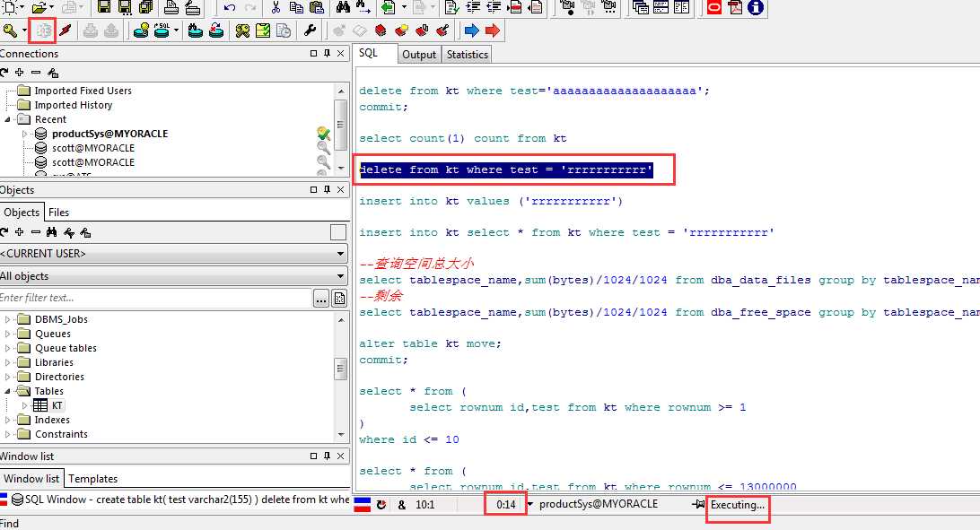Add a new connection with plus icon
This screenshot has width=980, height=530.
20,73
